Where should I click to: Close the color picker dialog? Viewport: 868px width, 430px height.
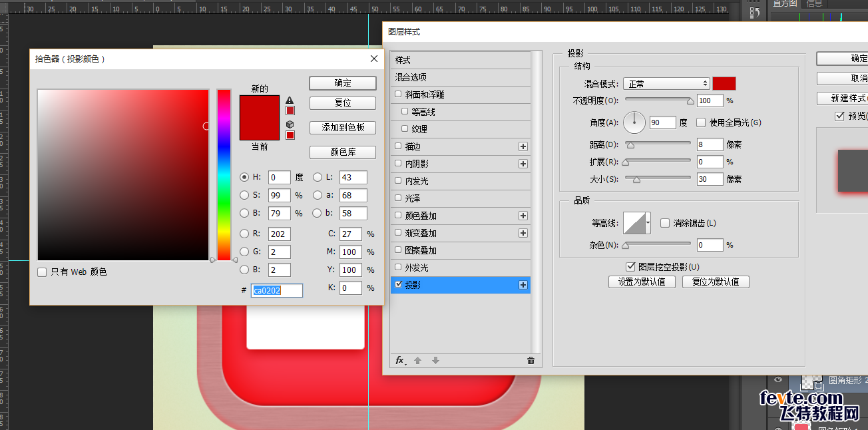(x=373, y=59)
